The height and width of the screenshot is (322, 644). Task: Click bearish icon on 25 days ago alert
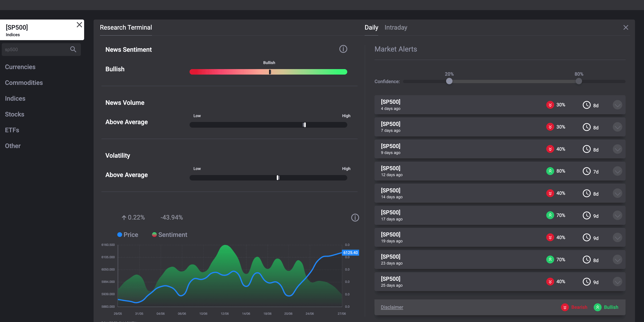coord(550,282)
